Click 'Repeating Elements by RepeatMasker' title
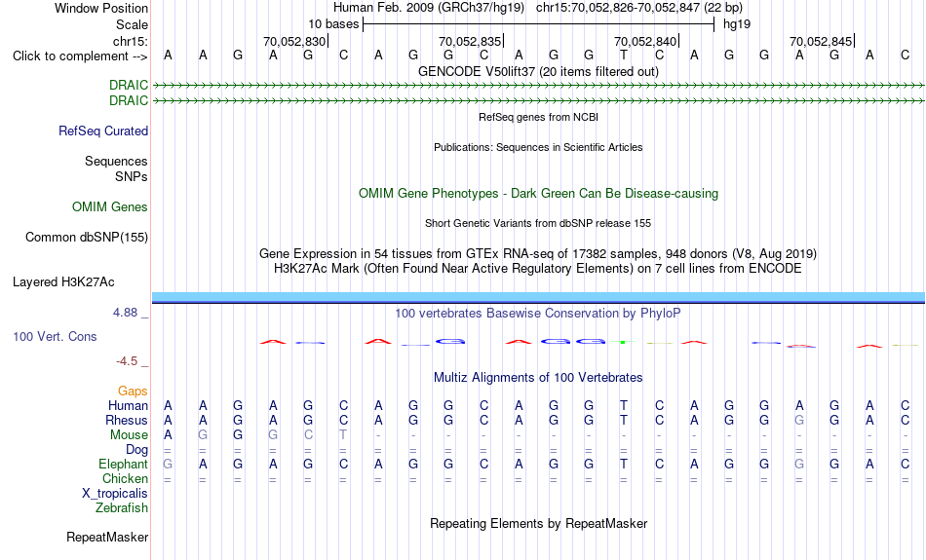Screen dimensions: 926x560 coord(538,524)
